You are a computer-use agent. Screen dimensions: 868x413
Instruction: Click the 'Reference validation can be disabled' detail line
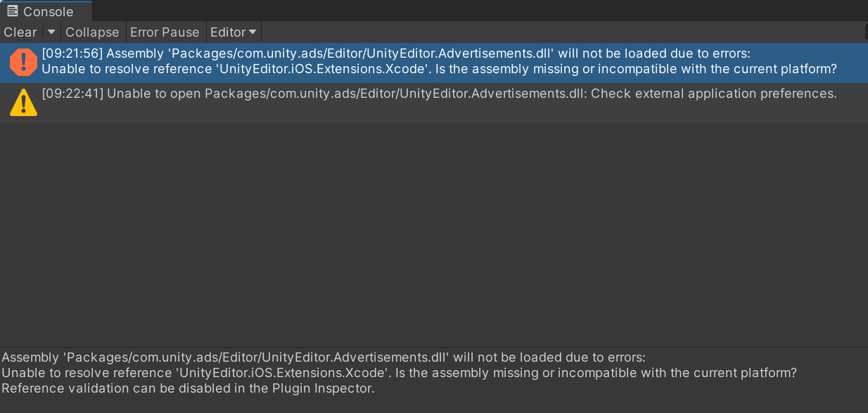coord(188,388)
